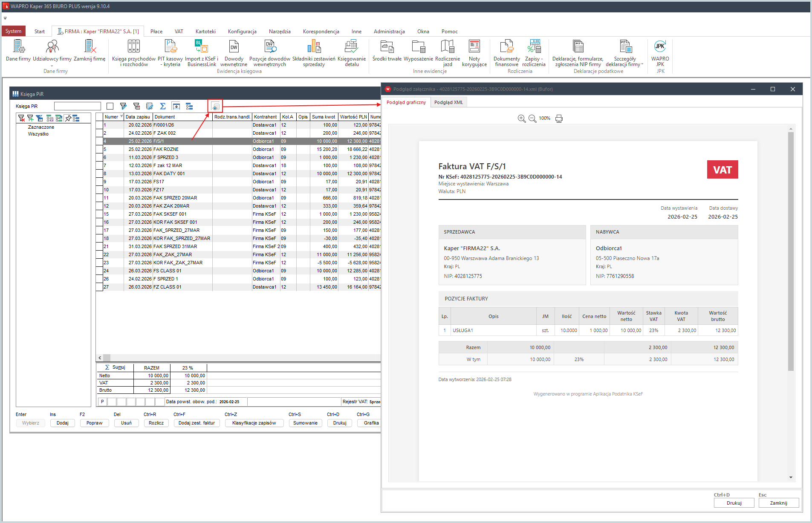Screen dimensions: 812x523
Task: Click the Sigma summation icon in the toolbar
Action: coord(162,106)
